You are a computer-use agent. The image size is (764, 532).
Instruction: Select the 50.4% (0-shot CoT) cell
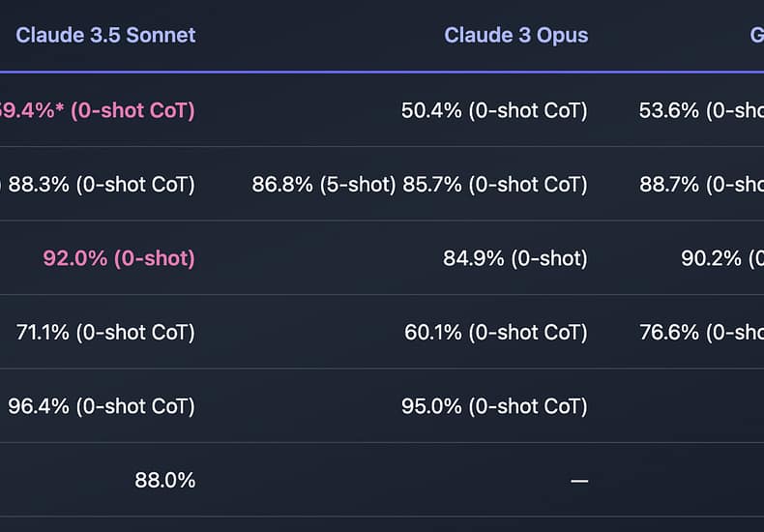[x=494, y=110]
